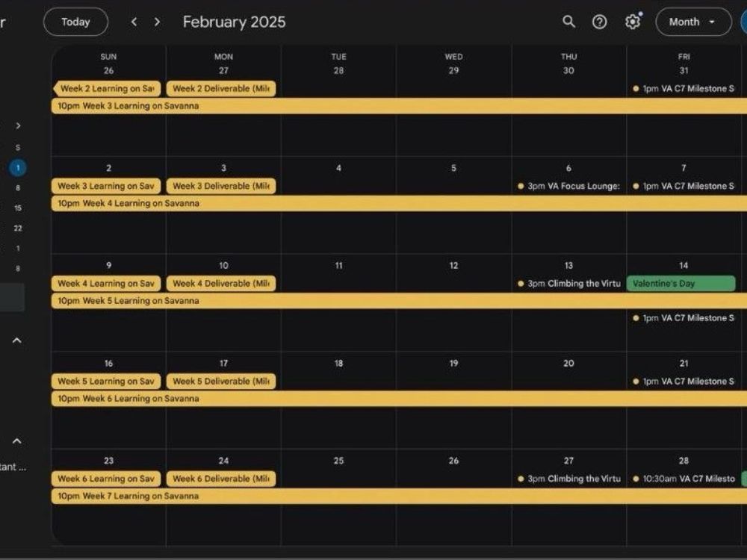Select date 5 in calendar grid
Image resolution: width=747 pixels, height=560 pixels.
pyautogui.click(x=453, y=168)
